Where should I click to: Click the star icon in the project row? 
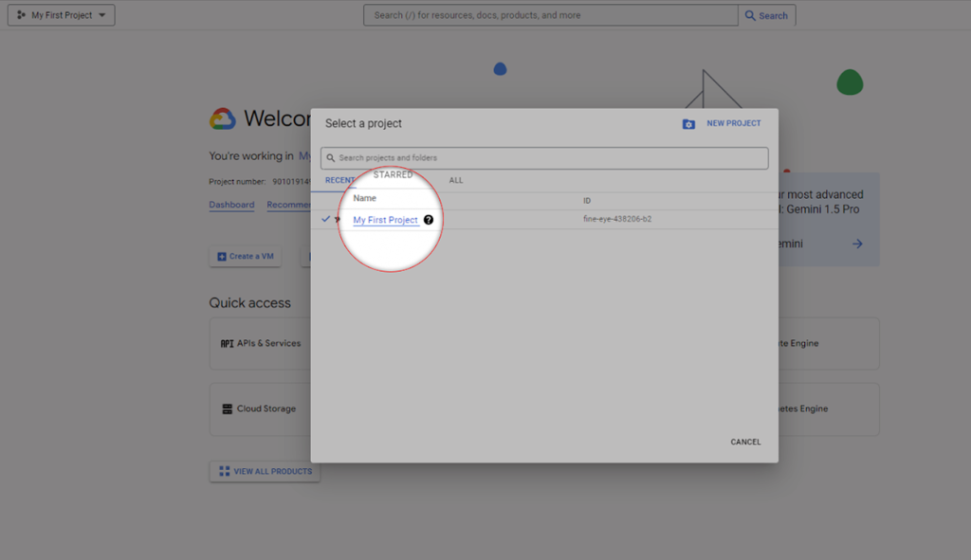tap(337, 219)
